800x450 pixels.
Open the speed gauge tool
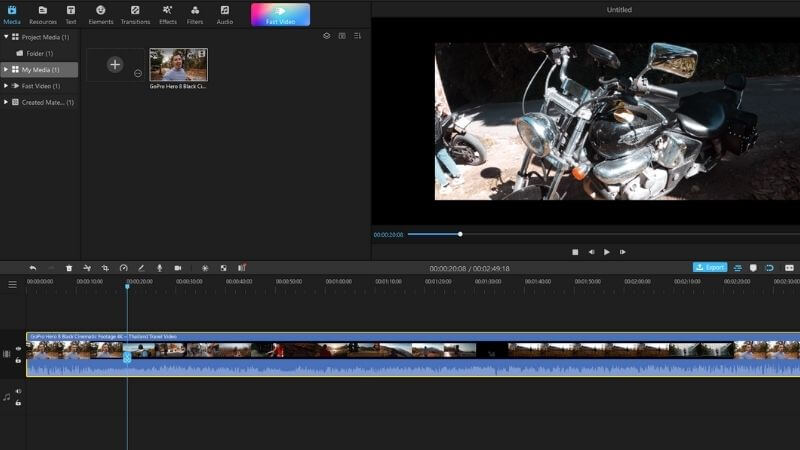click(x=123, y=268)
